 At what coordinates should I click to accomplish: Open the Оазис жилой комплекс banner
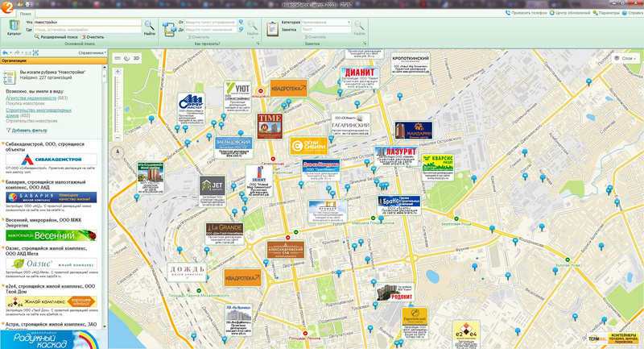coord(52,264)
